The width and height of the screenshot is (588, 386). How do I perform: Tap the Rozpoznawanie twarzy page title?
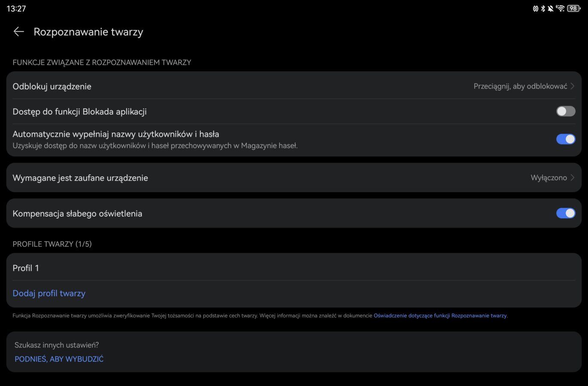click(88, 32)
